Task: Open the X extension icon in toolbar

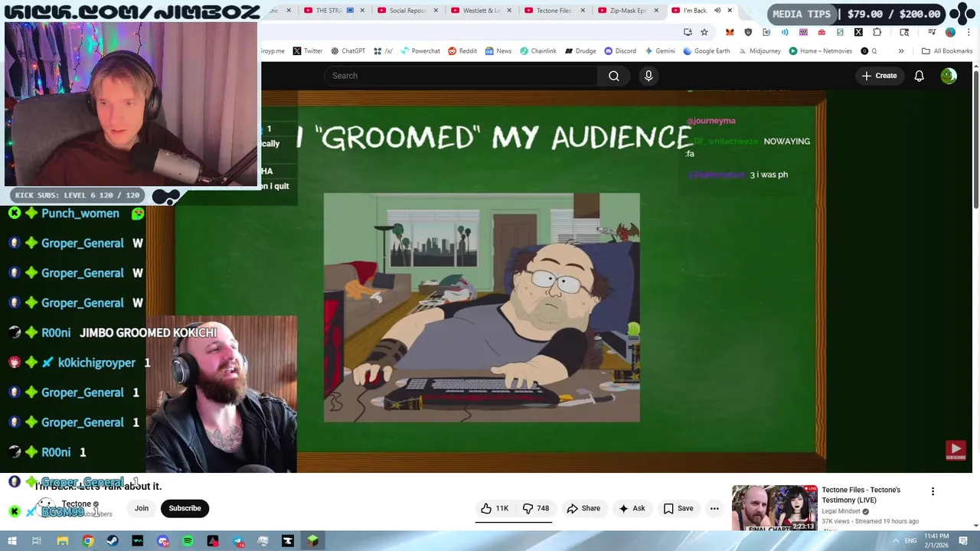Action: (858, 32)
